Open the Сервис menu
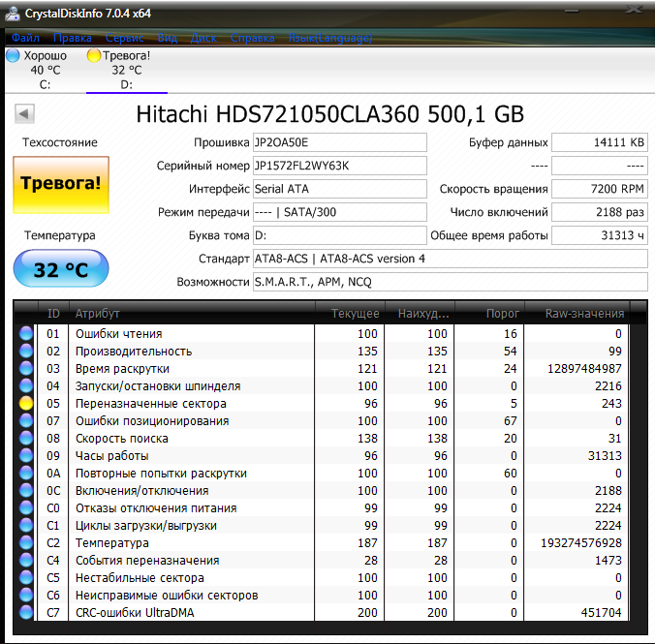Screen dimensions: 655x644 [x=124, y=38]
